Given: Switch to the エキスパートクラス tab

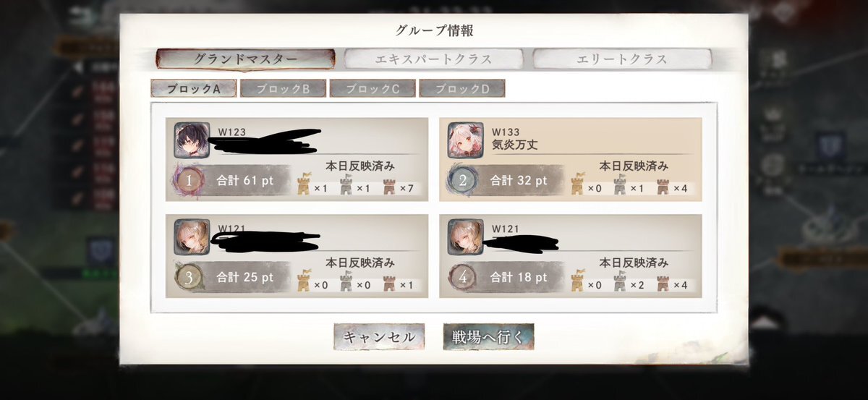Looking at the screenshot, I should click(x=433, y=59).
